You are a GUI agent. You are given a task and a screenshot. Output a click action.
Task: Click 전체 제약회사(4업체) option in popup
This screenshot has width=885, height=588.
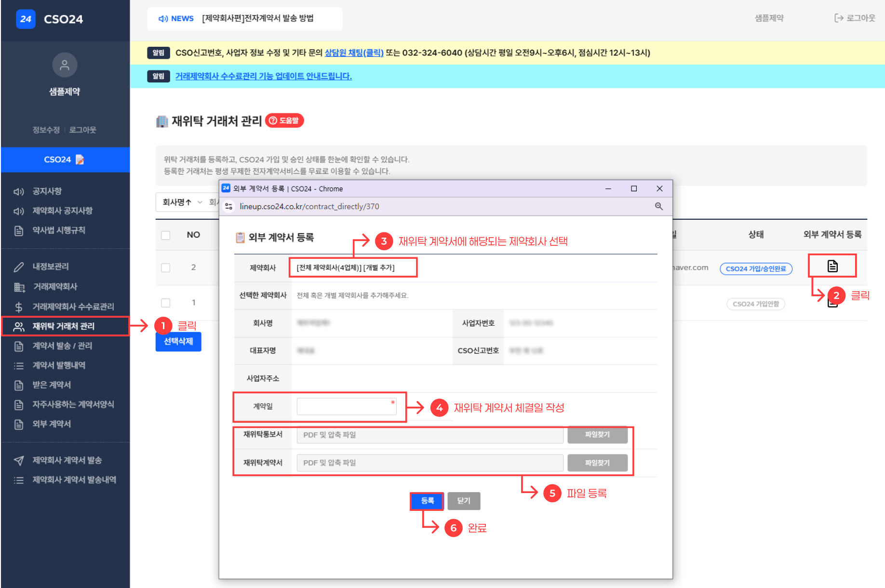coord(329,267)
